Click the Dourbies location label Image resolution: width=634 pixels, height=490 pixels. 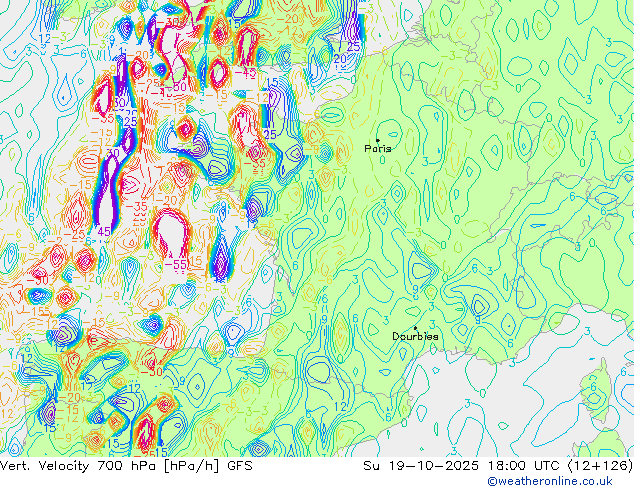[x=415, y=336]
